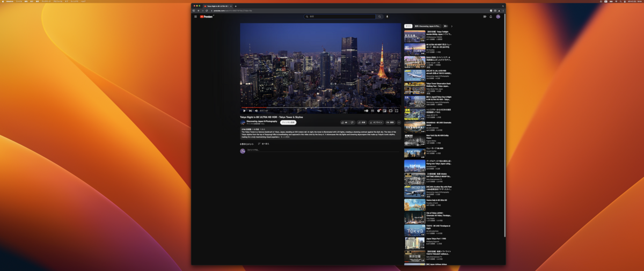
Task: Open the miniplayer
Action: tap(384, 111)
